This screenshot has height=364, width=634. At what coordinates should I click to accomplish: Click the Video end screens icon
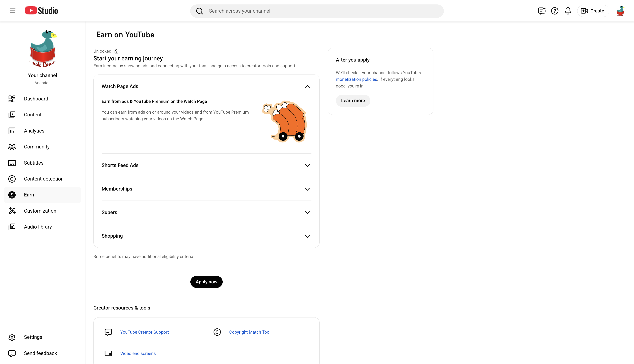click(x=108, y=353)
